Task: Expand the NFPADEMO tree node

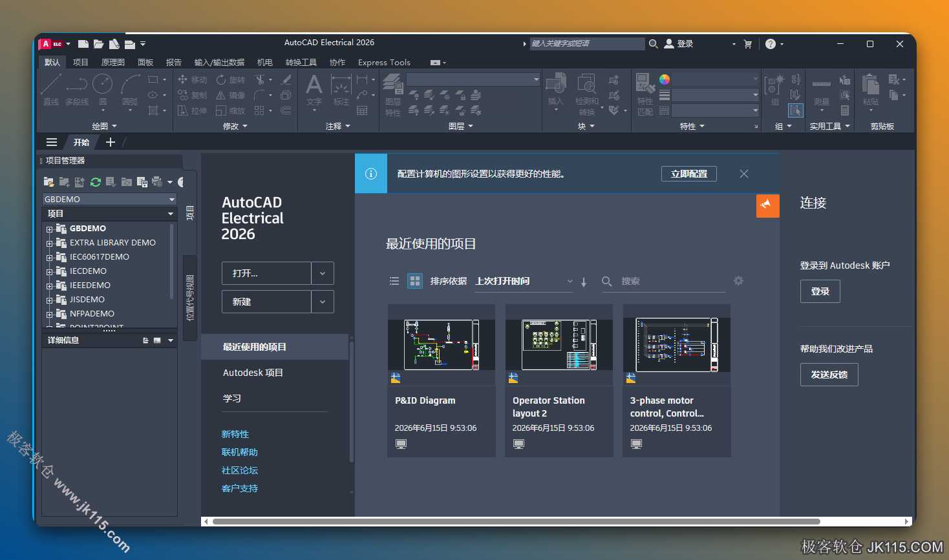Action: coord(49,314)
